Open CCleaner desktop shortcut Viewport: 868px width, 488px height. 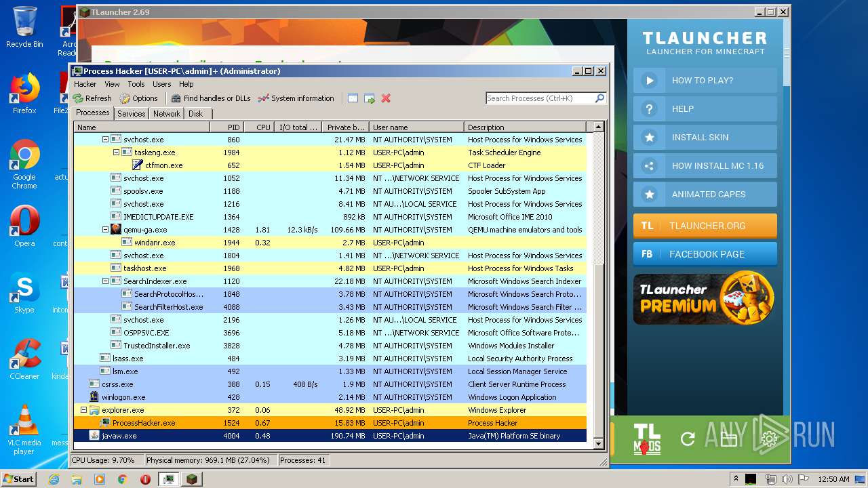[x=24, y=359]
